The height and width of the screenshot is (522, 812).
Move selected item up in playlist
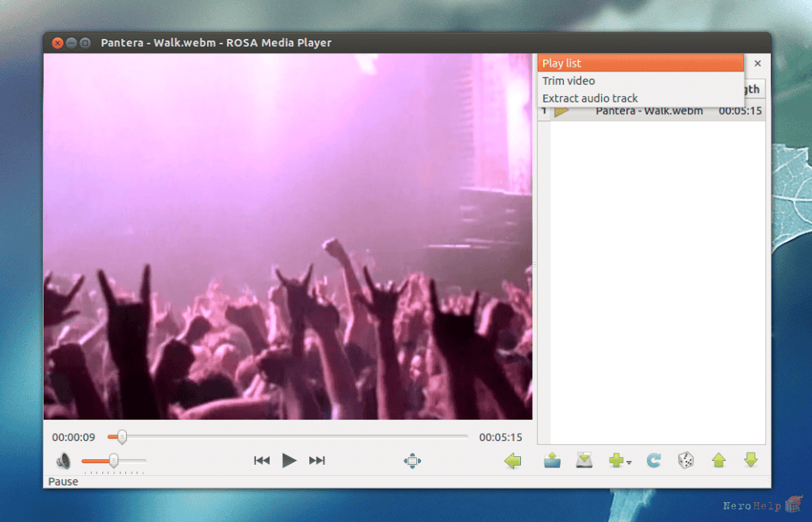[x=718, y=460]
